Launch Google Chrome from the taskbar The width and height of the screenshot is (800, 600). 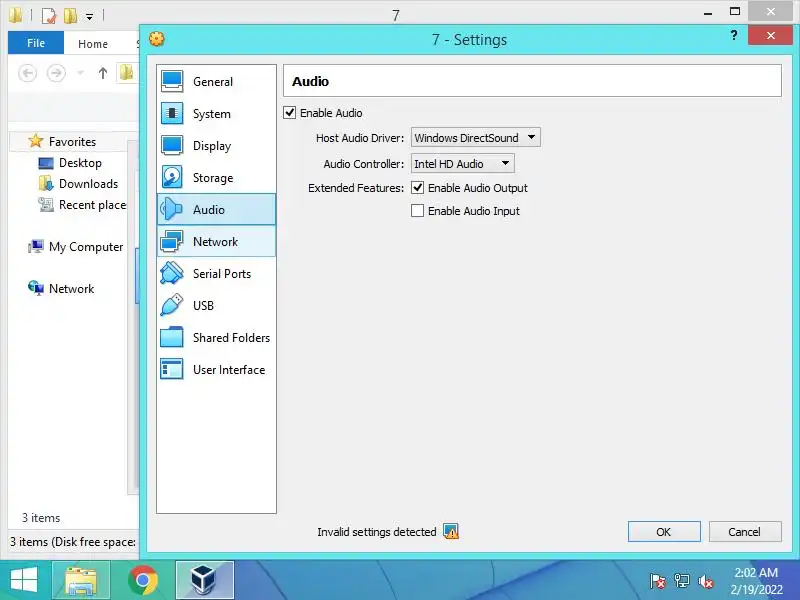pos(143,580)
